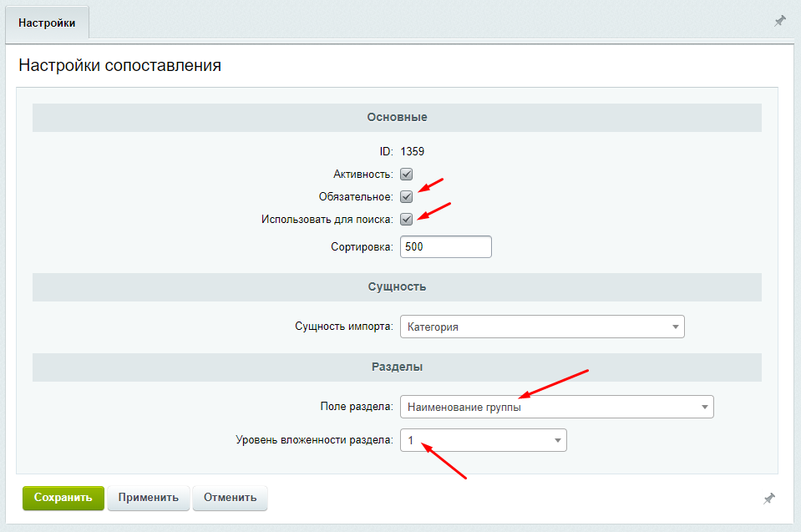Image resolution: width=801 pixels, height=532 pixels.
Task: Click the pin icon right of the Отменить button row
Action: tap(769, 499)
